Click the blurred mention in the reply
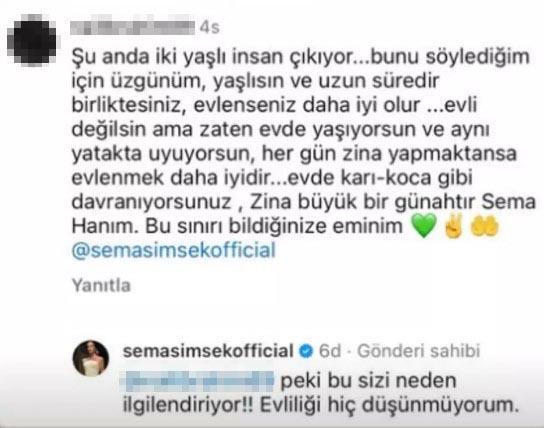 (198, 381)
